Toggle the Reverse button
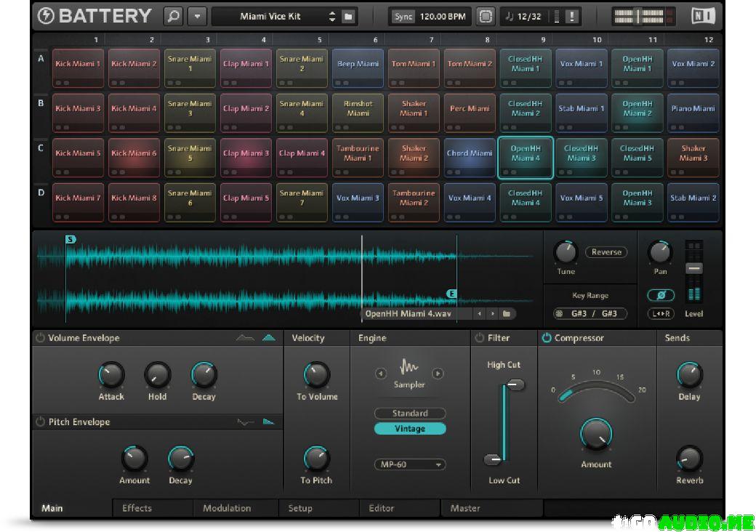The image size is (756, 532). (x=606, y=252)
